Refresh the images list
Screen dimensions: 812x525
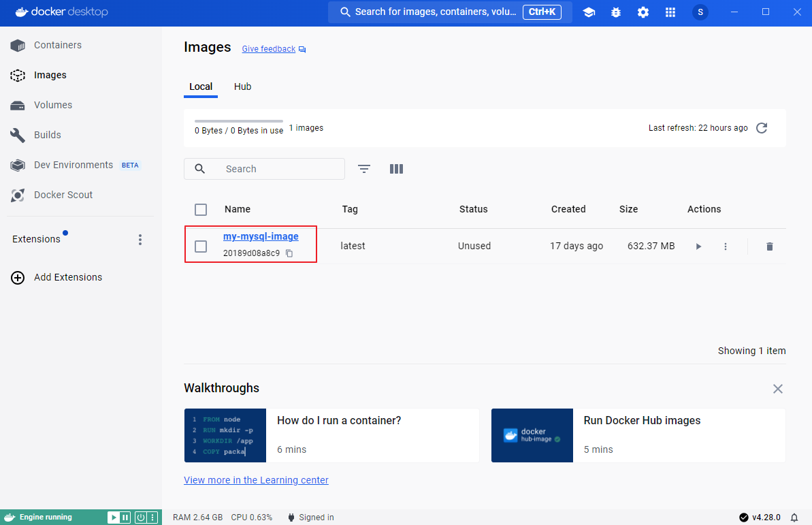click(x=761, y=128)
